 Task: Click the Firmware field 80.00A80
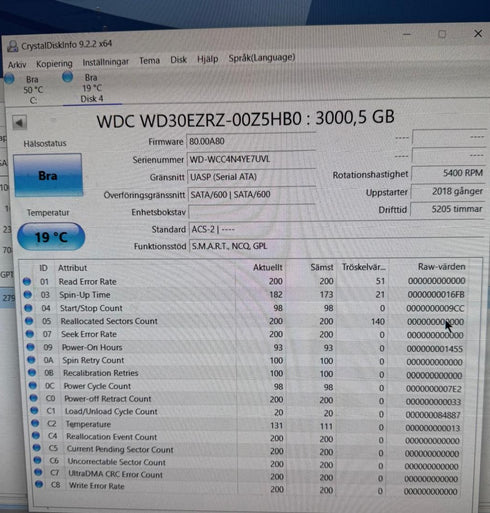pyautogui.click(x=251, y=141)
